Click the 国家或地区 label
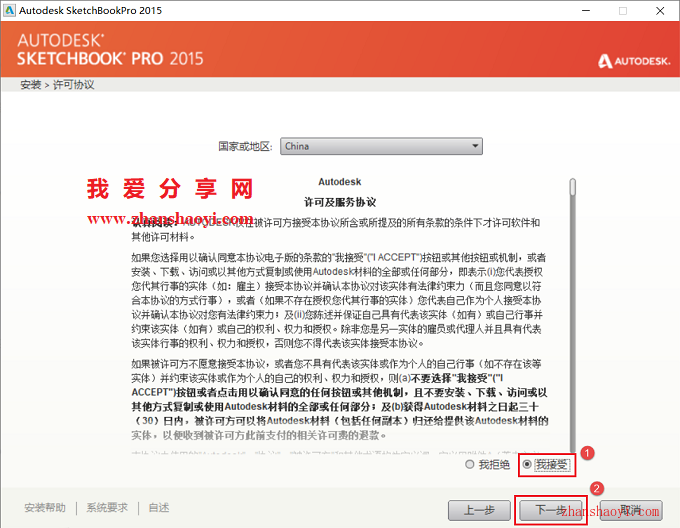 [x=245, y=147]
